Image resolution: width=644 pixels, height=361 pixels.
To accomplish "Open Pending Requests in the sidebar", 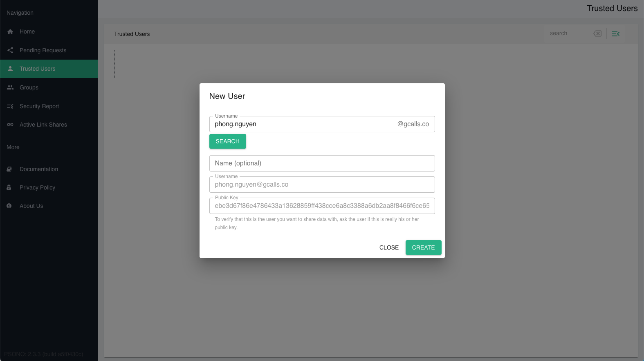I will coord(43,50).
